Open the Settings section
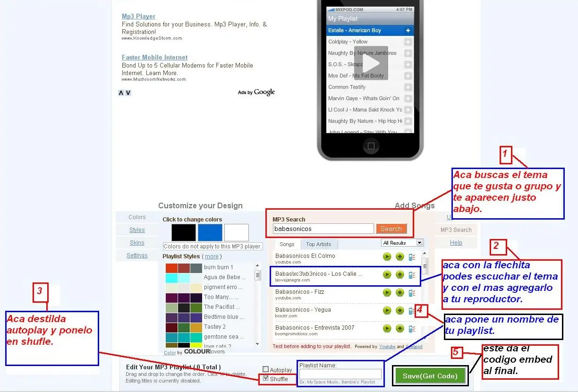Image resolution: width=578 pixels, height=392 pixels. point(137,256)
